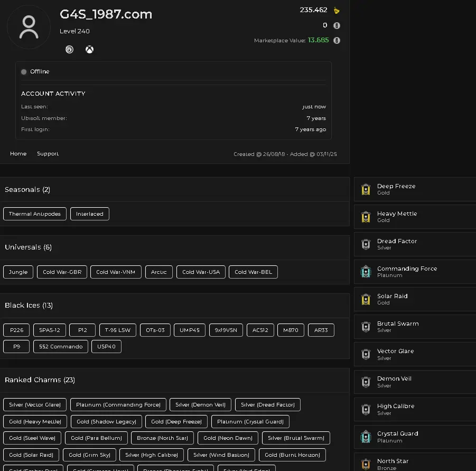Select the Interlaced seasonal tag

pyautogui.click(x=90, y=214)
